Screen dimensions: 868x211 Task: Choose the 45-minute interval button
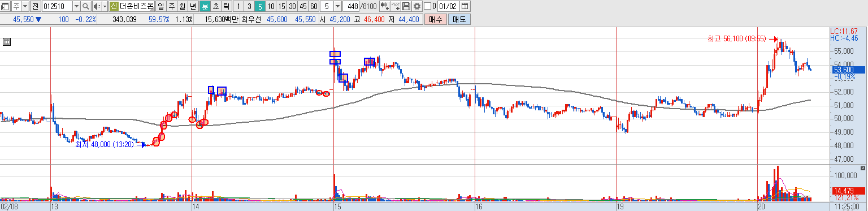tap(303, 6)
